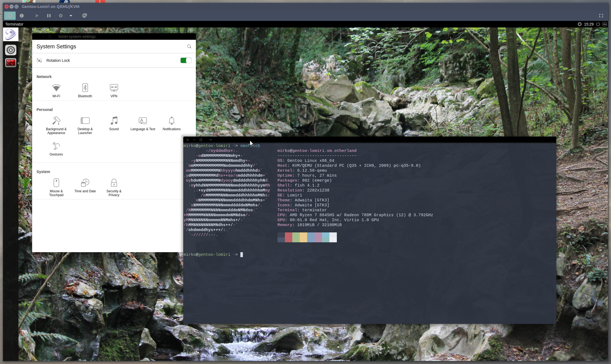Open Notifications settings
This screenshot has width=611, height=364.
[x=171, y=123]
